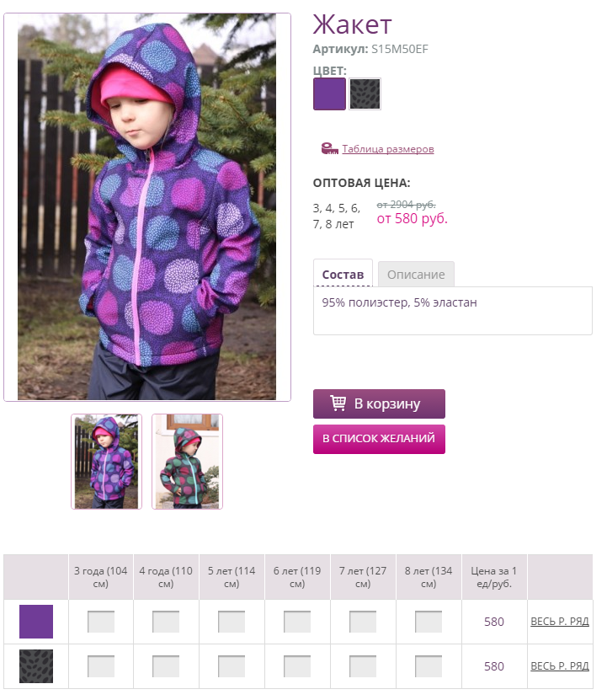Click the В список желаний button
The height and width of the screenshot is (700, 607).
(379, 439)
